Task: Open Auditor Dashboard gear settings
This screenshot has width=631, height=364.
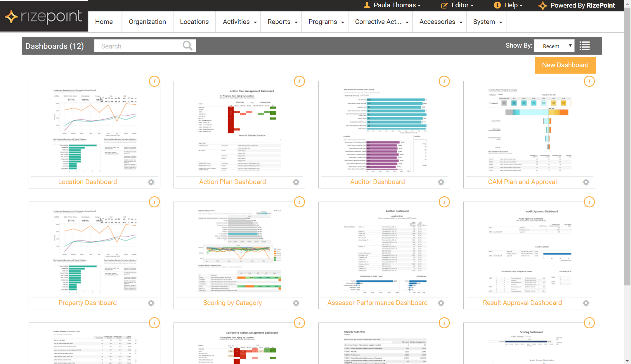Action: 441,182
